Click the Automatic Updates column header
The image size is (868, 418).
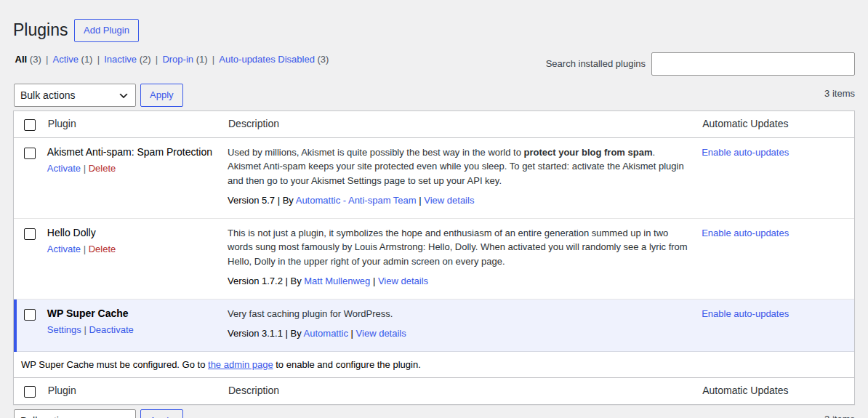pos(745,124)
